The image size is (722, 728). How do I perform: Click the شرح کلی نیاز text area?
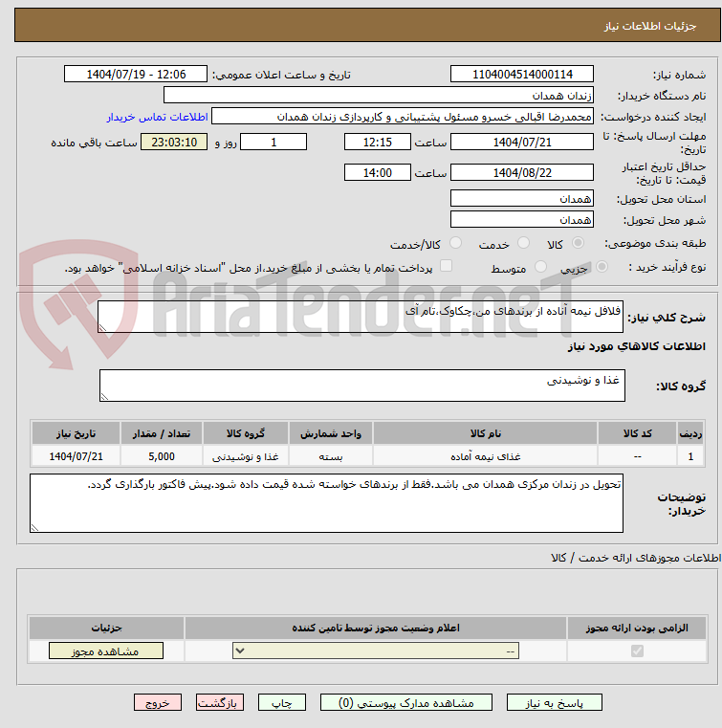(x=361, y=317)
